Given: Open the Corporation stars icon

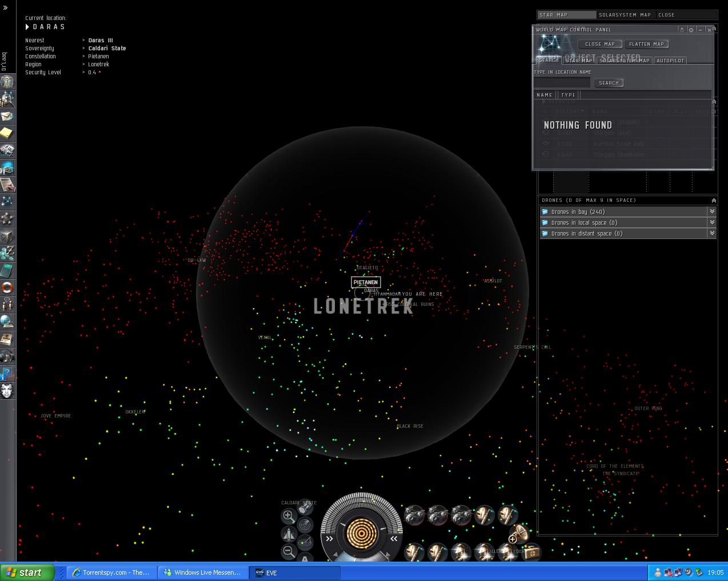Looking at the screenshot, I should [x=7, y=218].
